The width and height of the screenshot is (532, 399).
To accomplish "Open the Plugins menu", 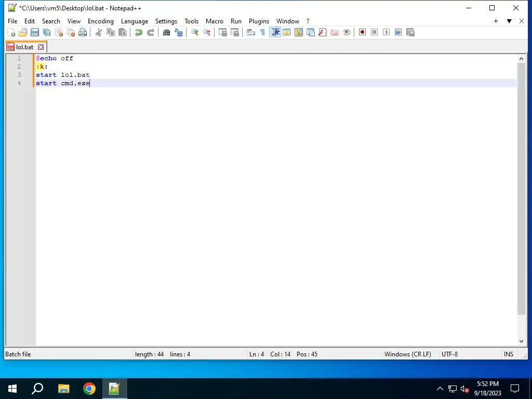I will click(x=259, y=21).
